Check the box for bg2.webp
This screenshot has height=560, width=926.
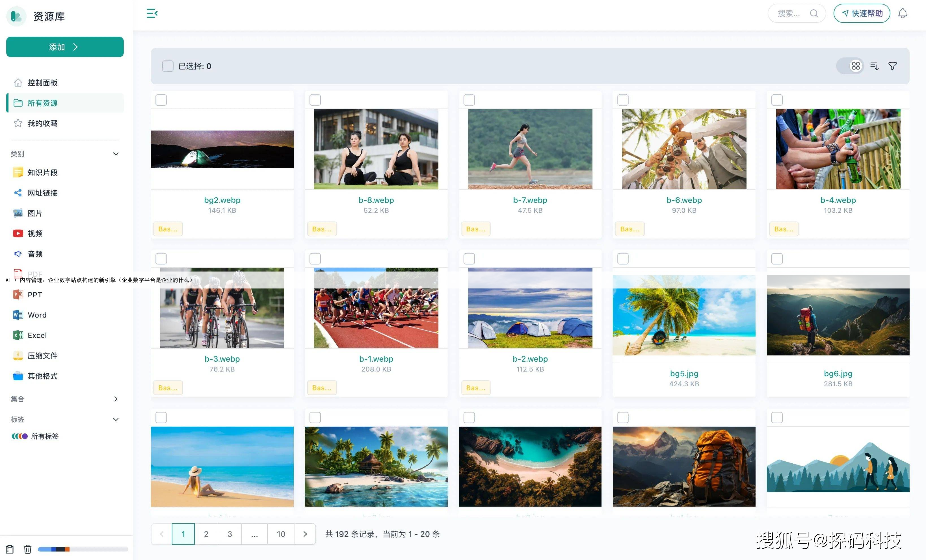click(x=161, y=100)
